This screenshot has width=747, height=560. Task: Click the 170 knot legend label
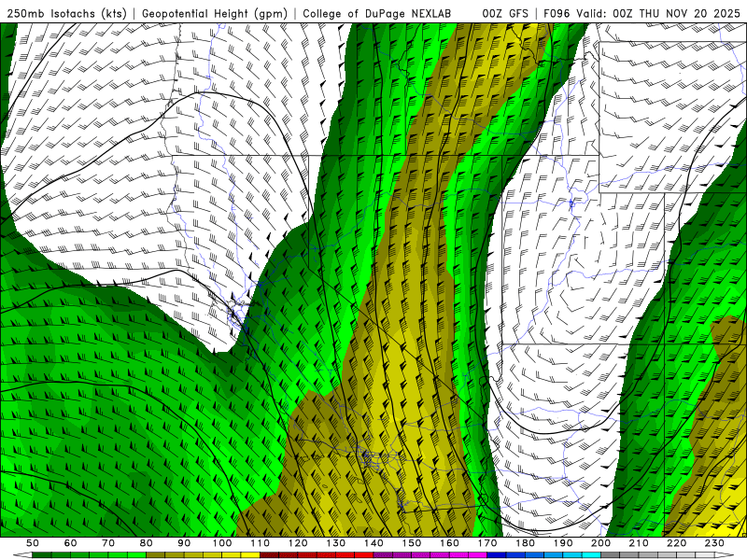(487, 543)
